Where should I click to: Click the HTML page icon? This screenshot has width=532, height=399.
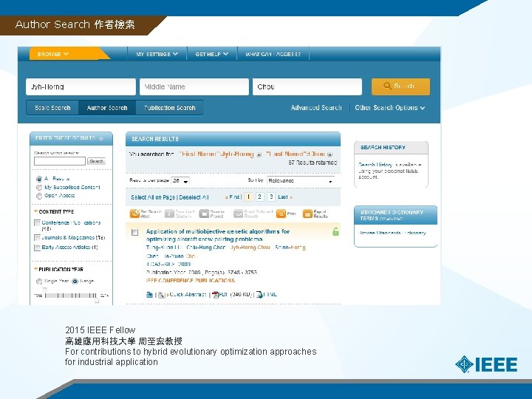(259, 295)
